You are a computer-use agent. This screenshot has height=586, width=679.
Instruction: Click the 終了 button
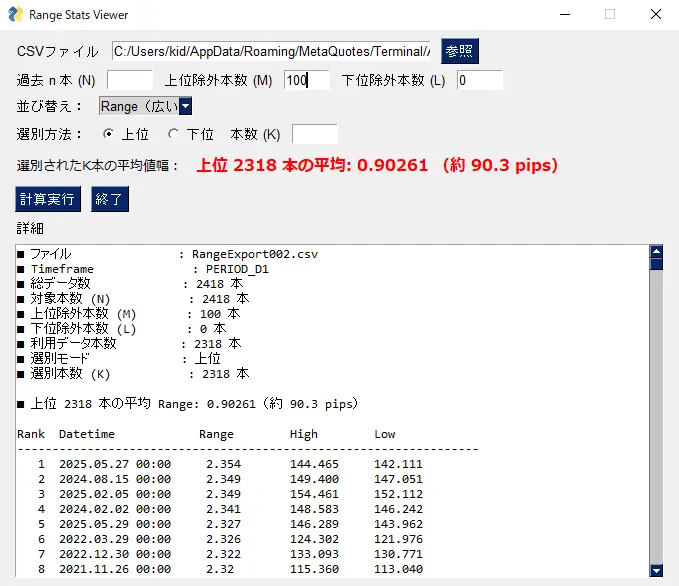(110, 199)
